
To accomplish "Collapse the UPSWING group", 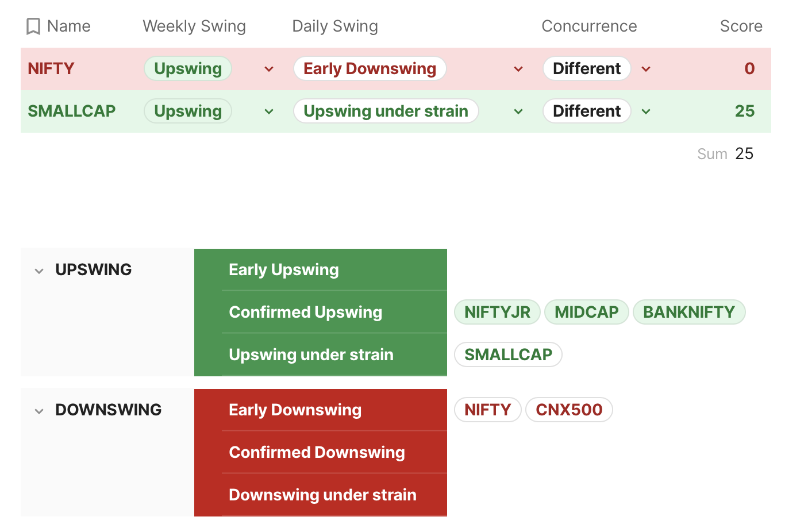I will point(39,271).
